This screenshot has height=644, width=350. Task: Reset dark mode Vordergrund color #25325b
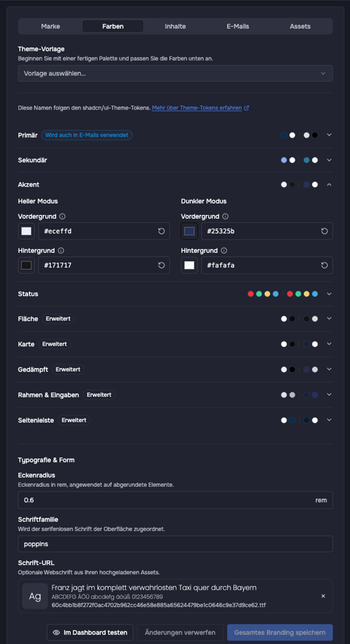click(325, 231)
